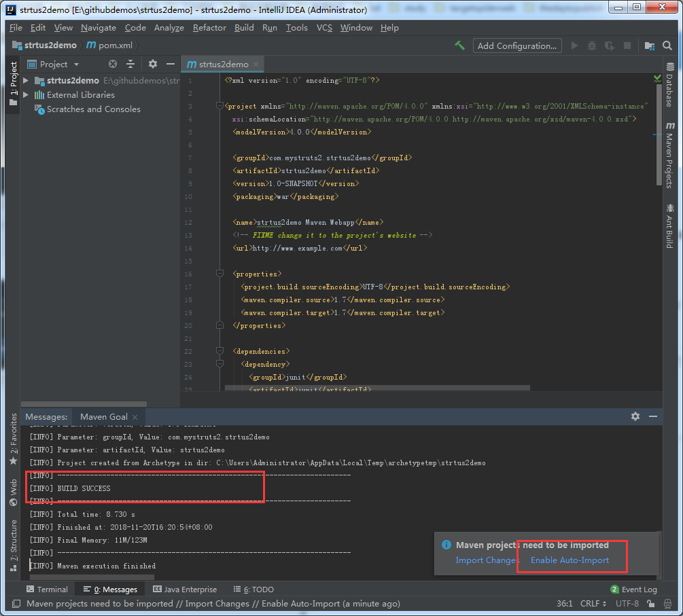Image resolution: width=683 pixels, height=616 pixels.
Task: Close the Maven Goal messages tab
Action: (x=135, y=417)
